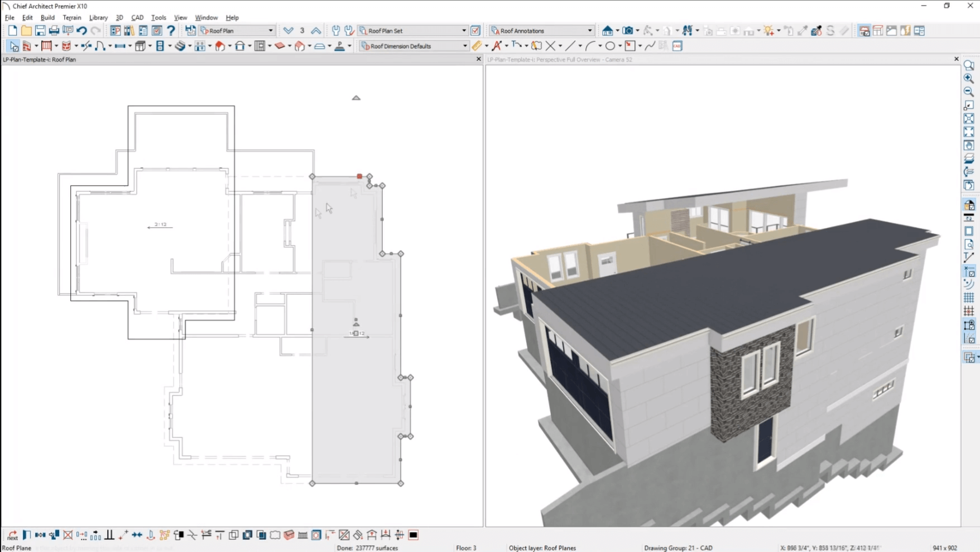Screen dimensions: 980x552
Task: Click the Done surfaces count in status bar
Action: (368, 548)
